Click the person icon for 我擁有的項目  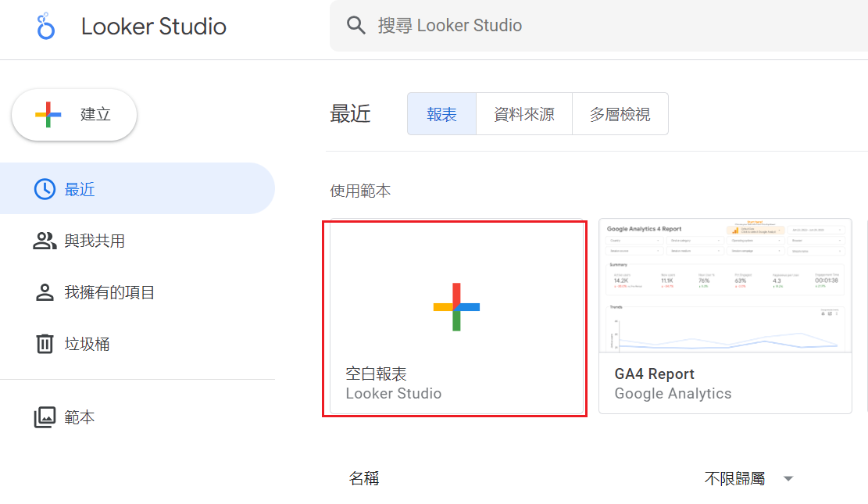point(45,292)
